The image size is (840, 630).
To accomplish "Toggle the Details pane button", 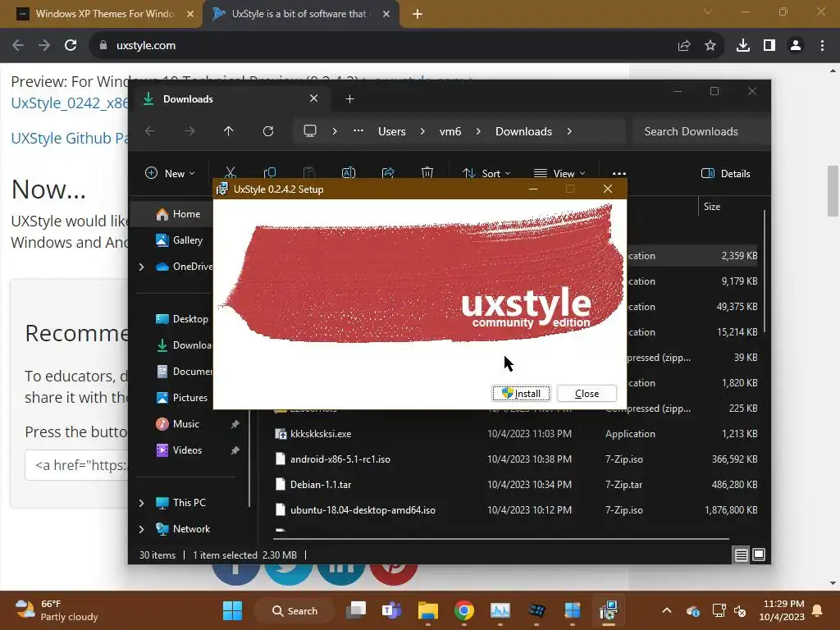I will point(726,173).
